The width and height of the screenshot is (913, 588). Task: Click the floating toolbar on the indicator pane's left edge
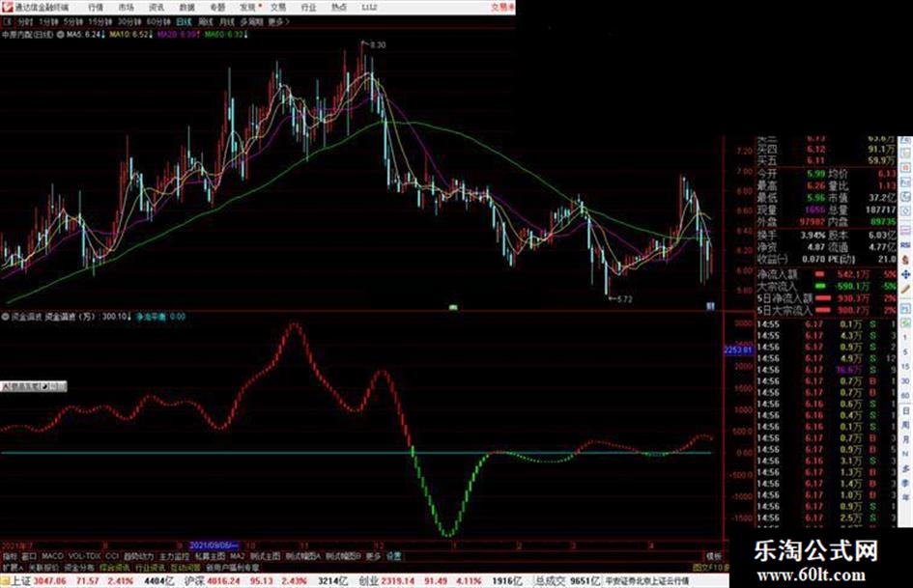(33, 386)
